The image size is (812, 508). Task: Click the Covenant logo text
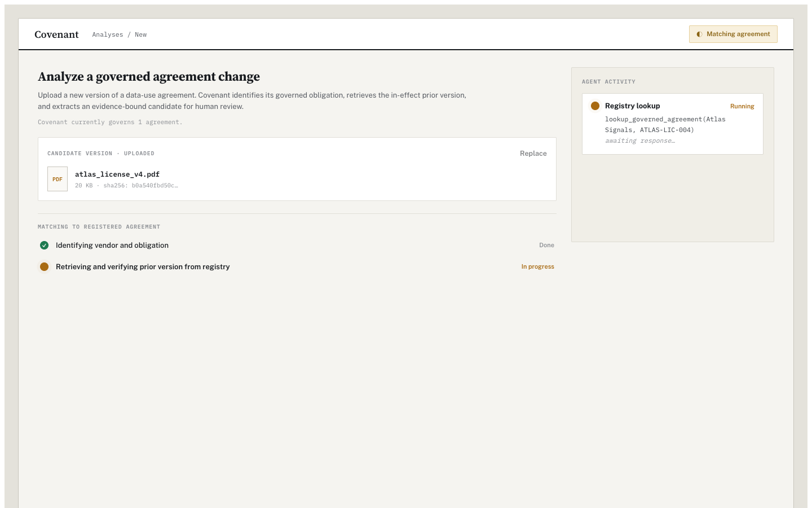click(x=56, y=34)
